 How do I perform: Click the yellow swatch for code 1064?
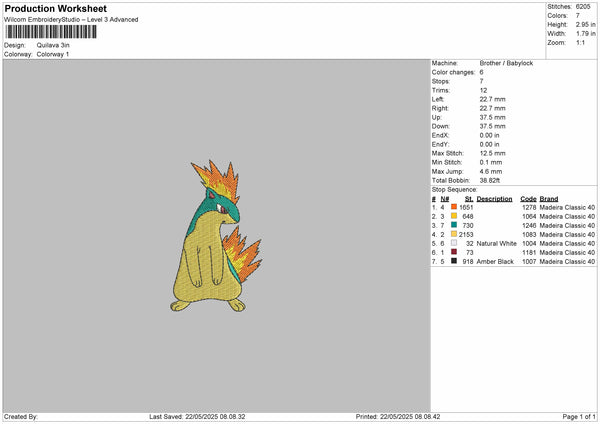[454, 216]
